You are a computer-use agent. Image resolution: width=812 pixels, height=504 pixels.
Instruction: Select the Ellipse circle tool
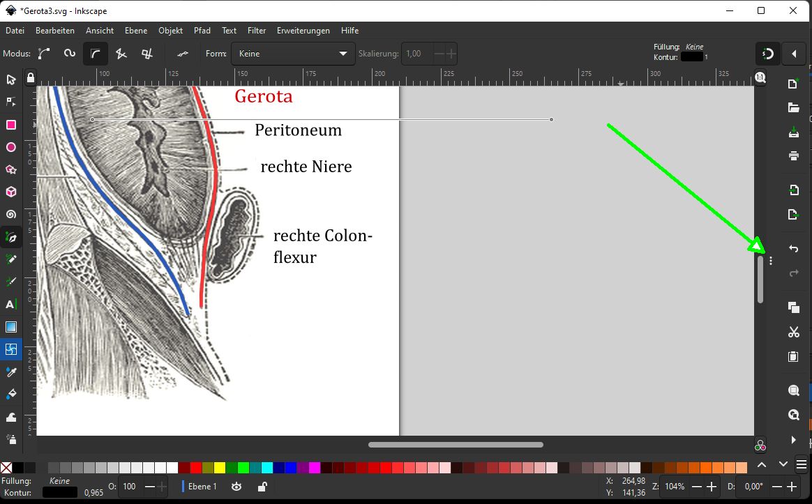[11, 148]
